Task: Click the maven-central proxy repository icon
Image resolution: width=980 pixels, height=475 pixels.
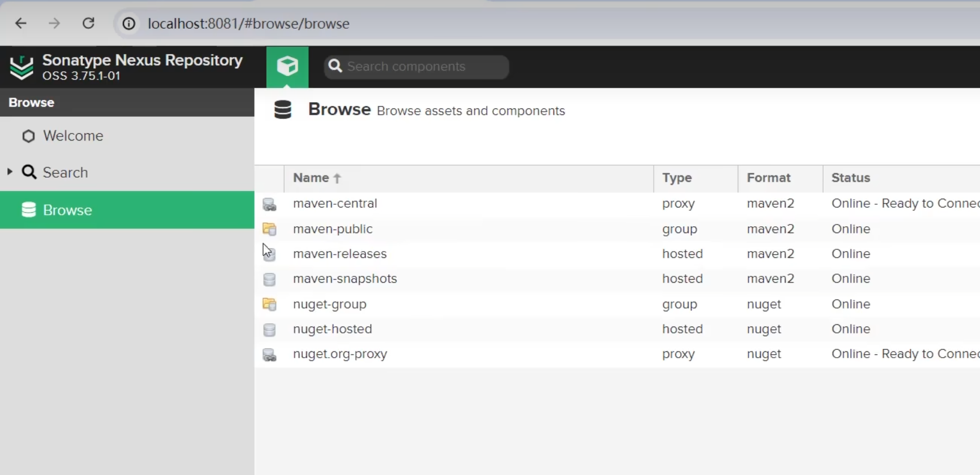Action: tap(270, 204)
